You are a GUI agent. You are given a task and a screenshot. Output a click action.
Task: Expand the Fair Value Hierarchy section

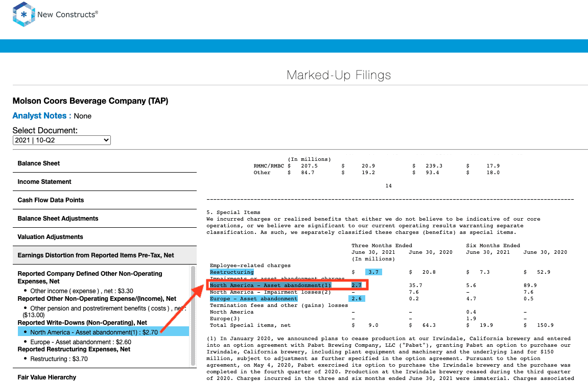coord(105,376)
